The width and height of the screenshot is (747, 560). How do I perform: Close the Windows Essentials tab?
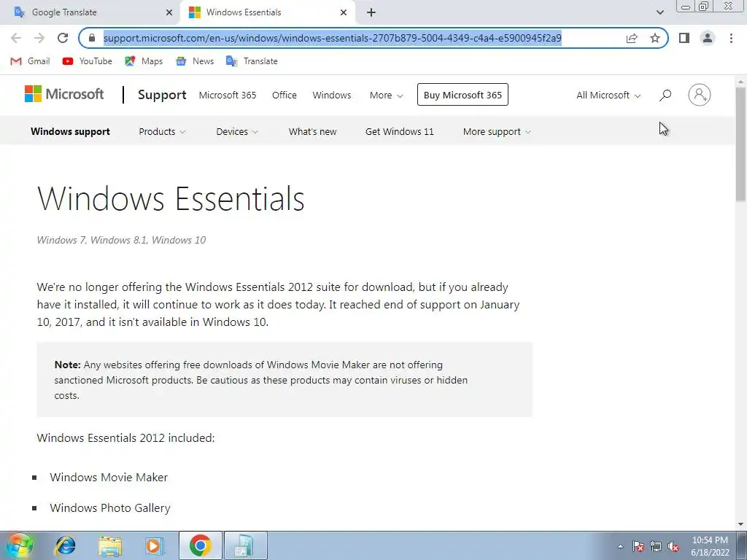coord(344,12)
